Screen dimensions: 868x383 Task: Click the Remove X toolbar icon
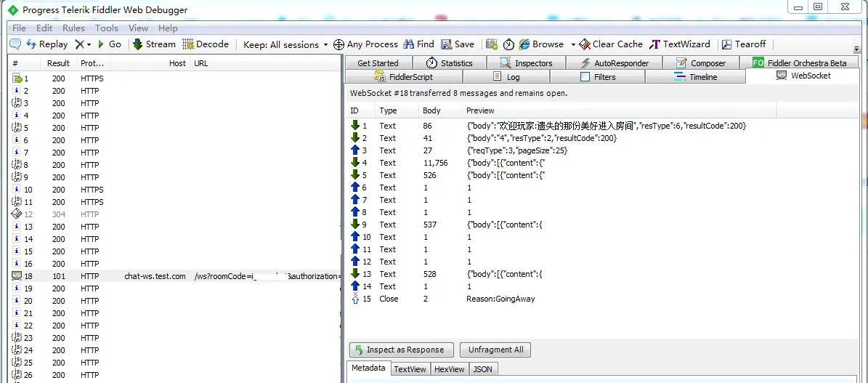[x=80, y=44]
